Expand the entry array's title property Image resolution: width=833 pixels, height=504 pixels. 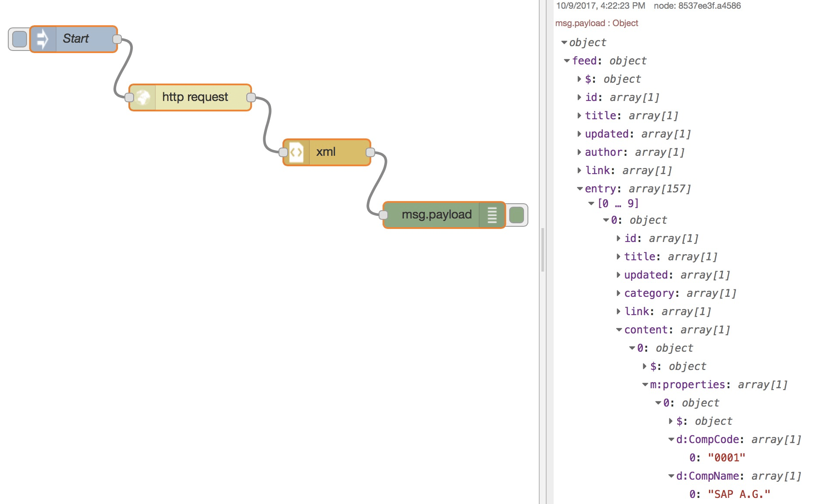[x=618, y=256]
